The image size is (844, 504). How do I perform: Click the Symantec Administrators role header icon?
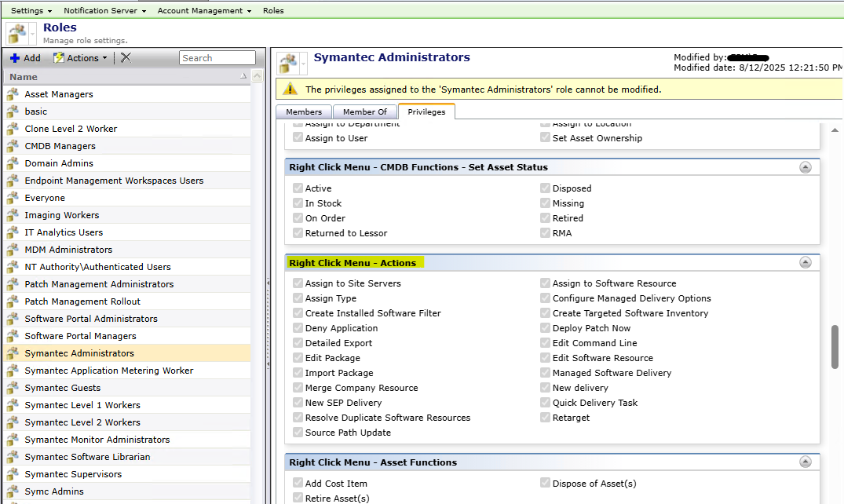289,64
